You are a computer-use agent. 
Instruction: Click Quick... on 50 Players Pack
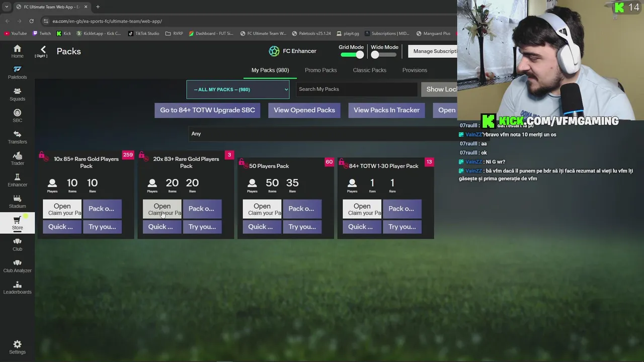pyautogui.click(x=262, y=227)
